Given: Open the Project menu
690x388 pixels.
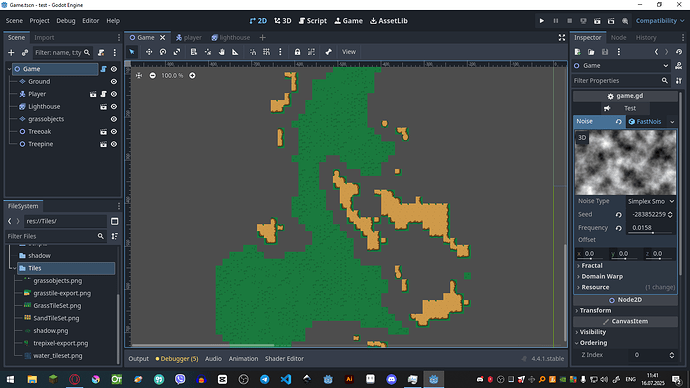Looking at the screenshot, I should (x=39, y=21).
